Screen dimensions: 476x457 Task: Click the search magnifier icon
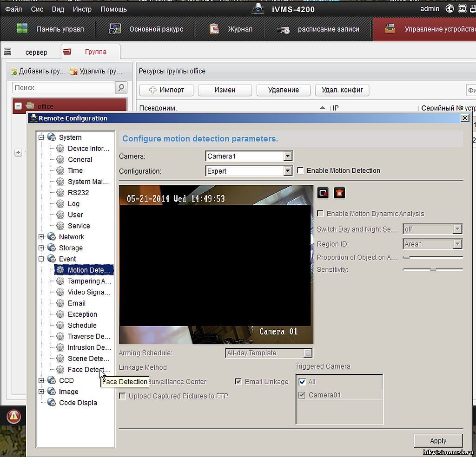pos(121,88)
